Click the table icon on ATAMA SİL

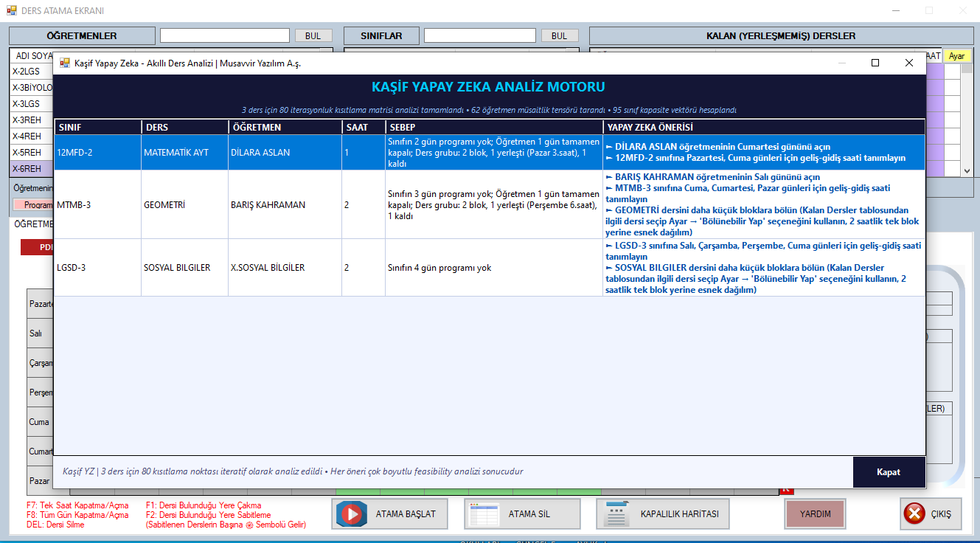[x=484, y=513]
